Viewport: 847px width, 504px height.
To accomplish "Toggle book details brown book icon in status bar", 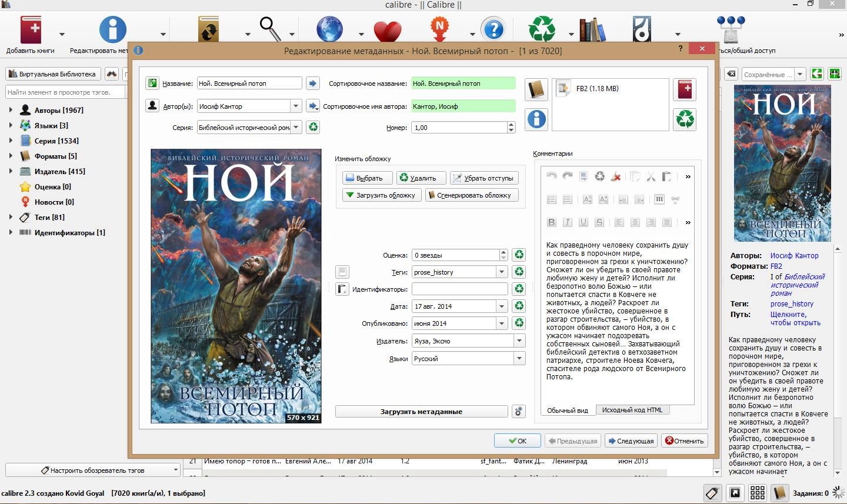I will [780, 493].
